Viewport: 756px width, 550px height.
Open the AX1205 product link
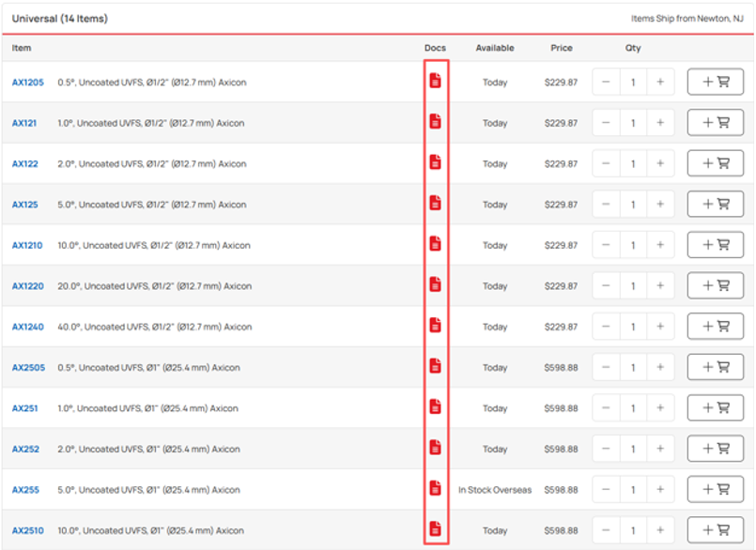(x=27, y=83)
